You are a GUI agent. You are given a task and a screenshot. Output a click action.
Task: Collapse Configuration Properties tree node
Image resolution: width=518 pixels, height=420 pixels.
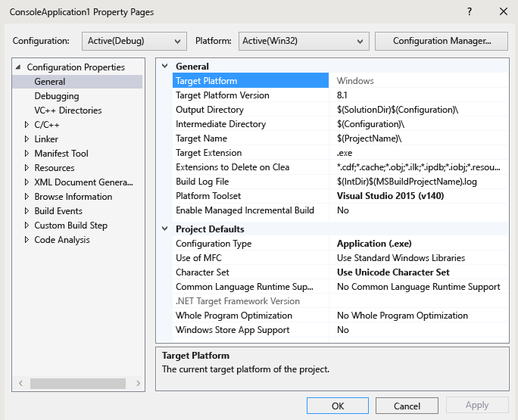tap(18, 67)
